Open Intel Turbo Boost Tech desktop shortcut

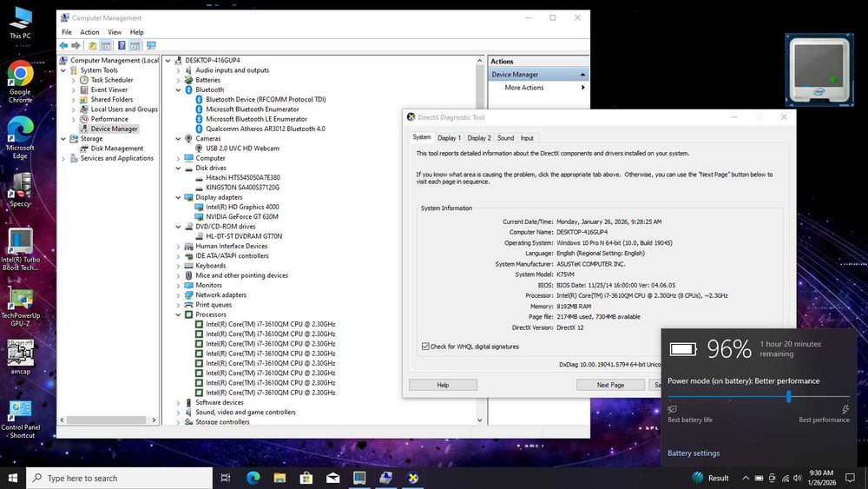click(x=21, y=249)
